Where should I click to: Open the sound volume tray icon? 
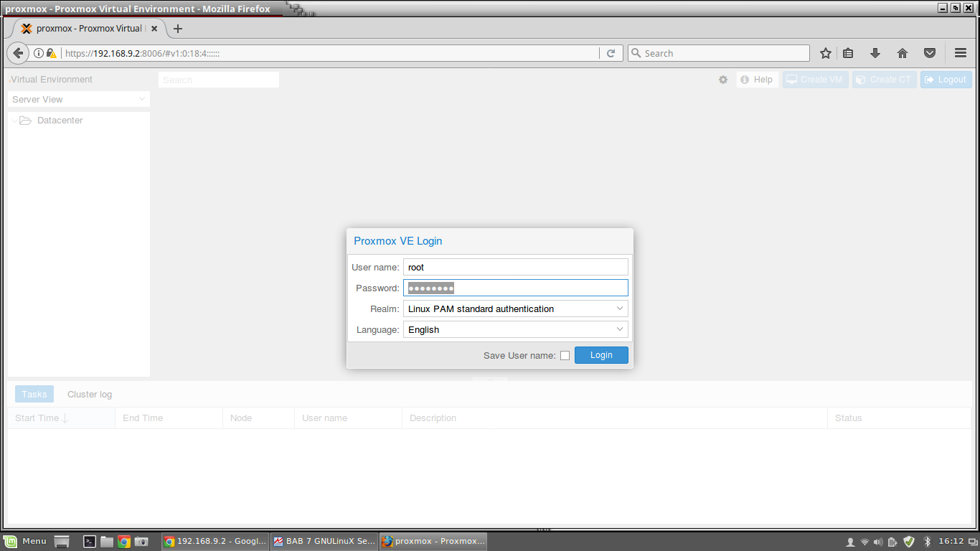pos(878,542)
